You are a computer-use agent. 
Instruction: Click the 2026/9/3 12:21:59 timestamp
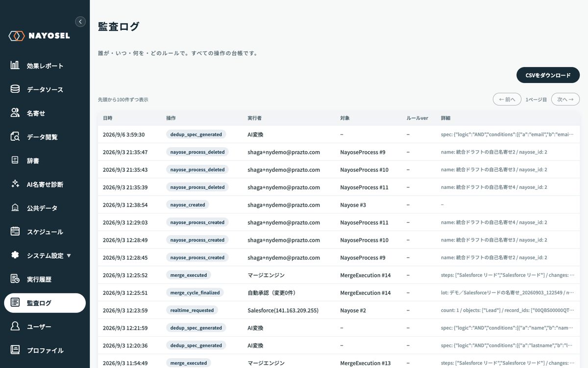pyautogui.click(x=125, y=328)
